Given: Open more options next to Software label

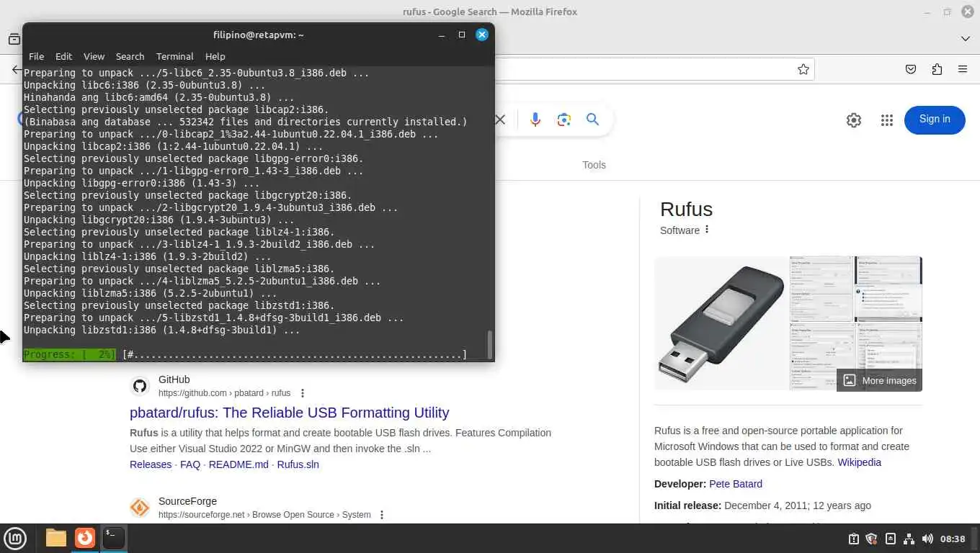Looking at the screenshot, I should pyautogui.click(x=707, y=230).
